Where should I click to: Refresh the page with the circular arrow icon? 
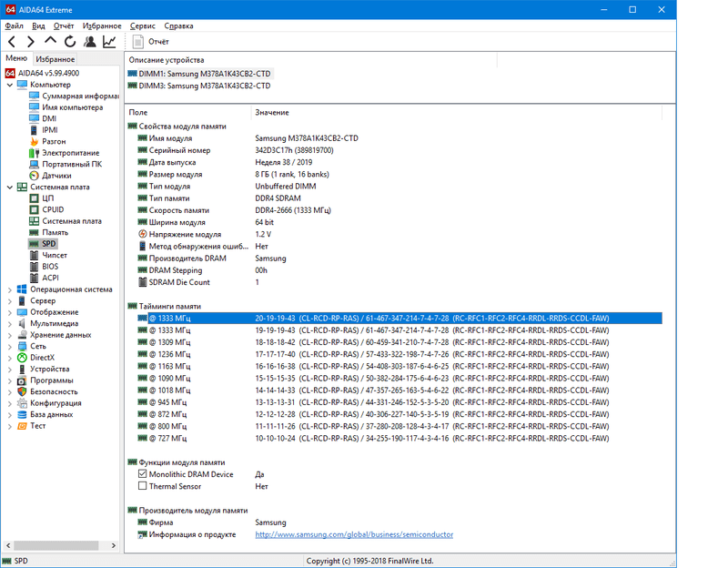point(70,42)
